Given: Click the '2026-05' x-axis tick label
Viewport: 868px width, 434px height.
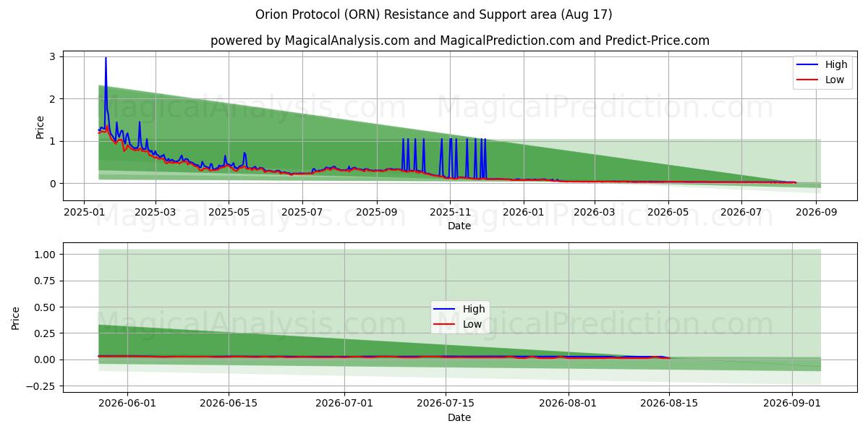Looking at the screenshot, I should 668,212.
